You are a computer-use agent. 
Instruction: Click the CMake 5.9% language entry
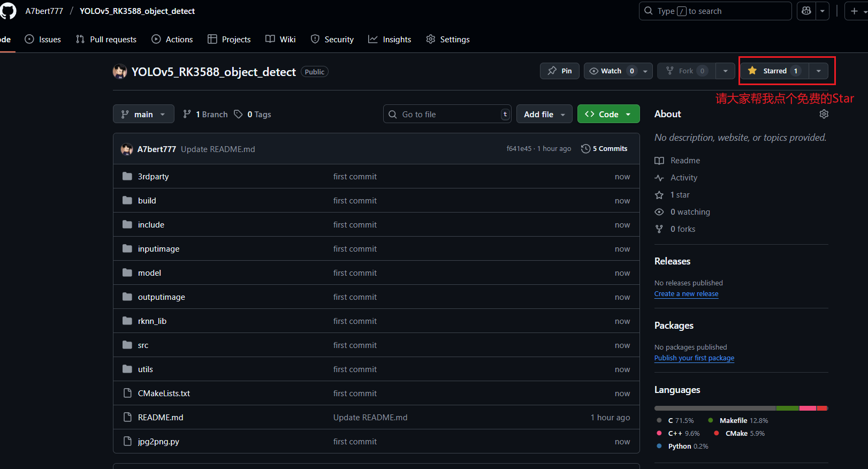coord(740,433)
